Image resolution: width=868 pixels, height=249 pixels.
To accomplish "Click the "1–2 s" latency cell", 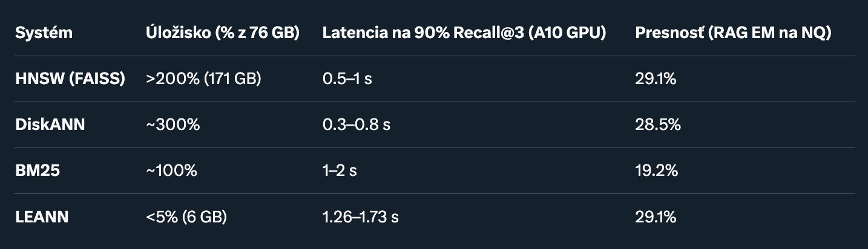I will (x=340, y=170).
